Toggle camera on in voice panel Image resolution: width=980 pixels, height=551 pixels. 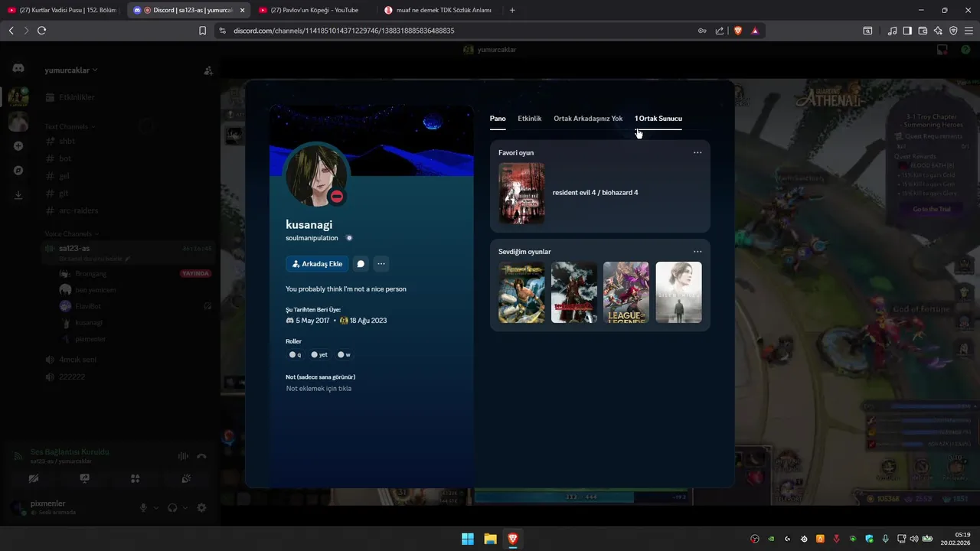point(34,478)
